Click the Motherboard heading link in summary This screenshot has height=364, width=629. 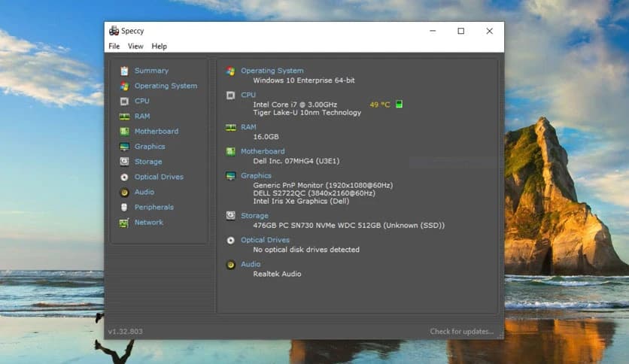[x=263, y=151]
